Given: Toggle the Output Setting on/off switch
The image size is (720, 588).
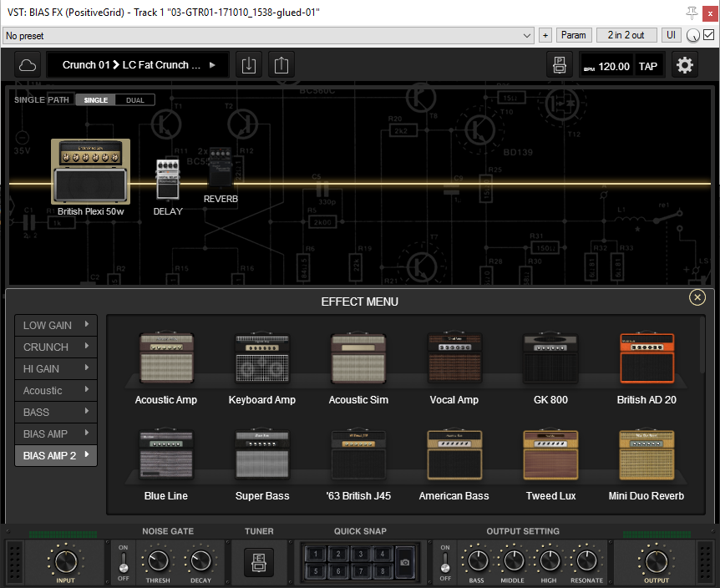Looking at the screenshot, I should tap(444, 562).
